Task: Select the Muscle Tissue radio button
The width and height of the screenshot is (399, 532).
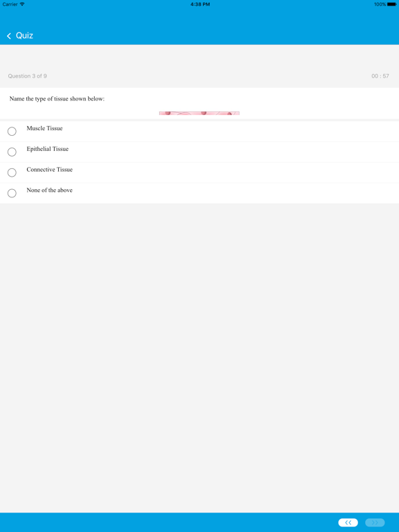Action: coord(12,132)
